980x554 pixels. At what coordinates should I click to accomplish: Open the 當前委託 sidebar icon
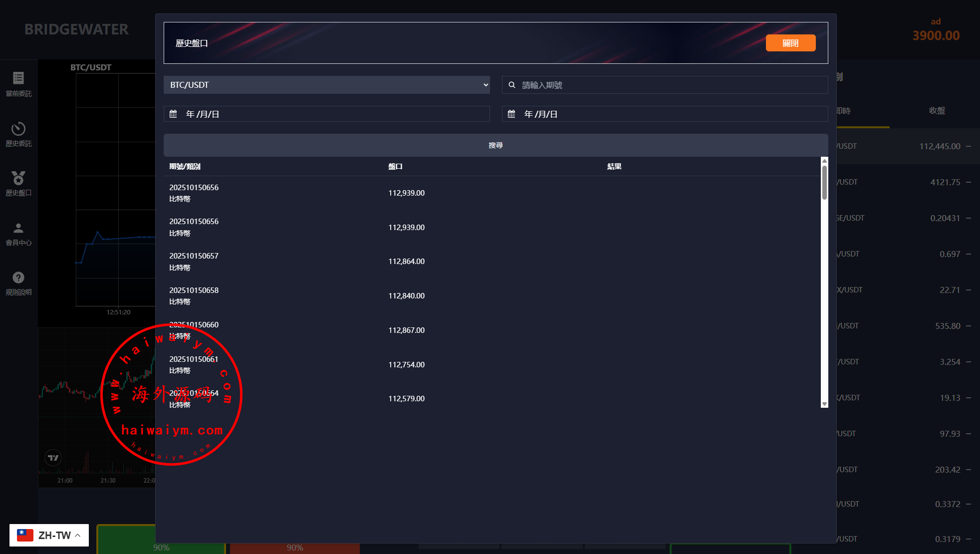tap(18, 78)
